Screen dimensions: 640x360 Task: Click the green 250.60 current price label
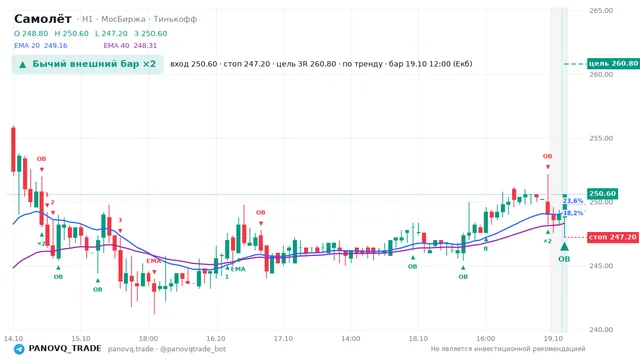pos(602,194)
